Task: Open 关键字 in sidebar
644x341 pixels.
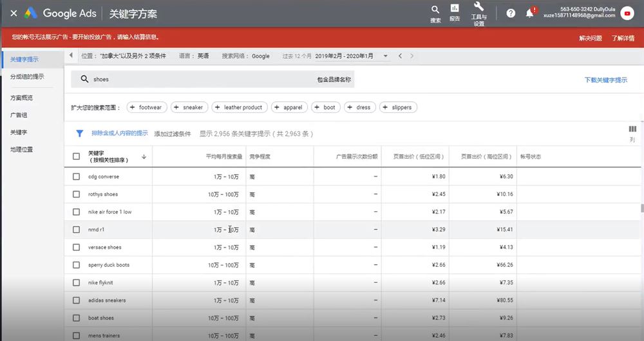Action: pyautogui.click(x=19, y=132)
